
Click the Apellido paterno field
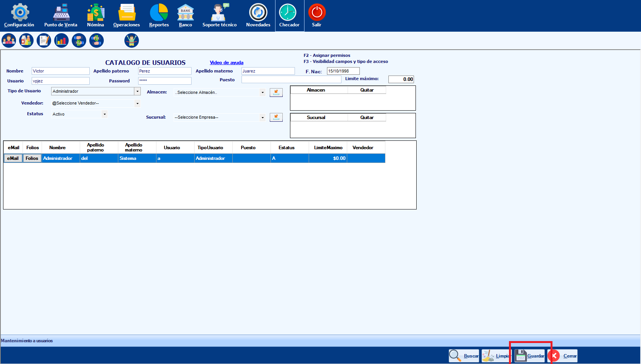(x=165, y=71)
